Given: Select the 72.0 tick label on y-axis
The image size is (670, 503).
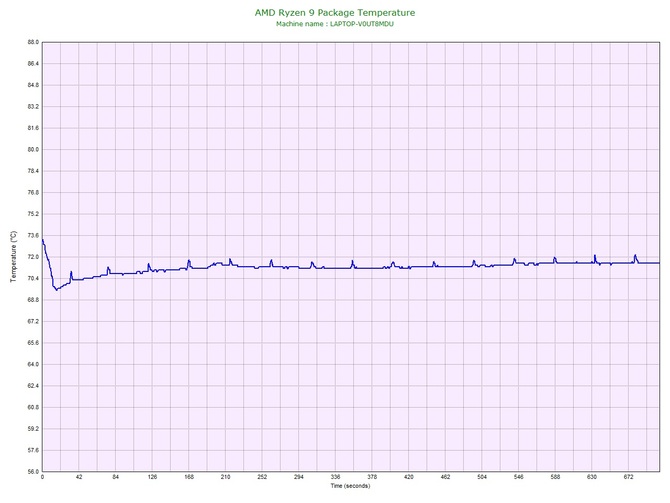Looking at the screenshot, I should pos(33,257).
